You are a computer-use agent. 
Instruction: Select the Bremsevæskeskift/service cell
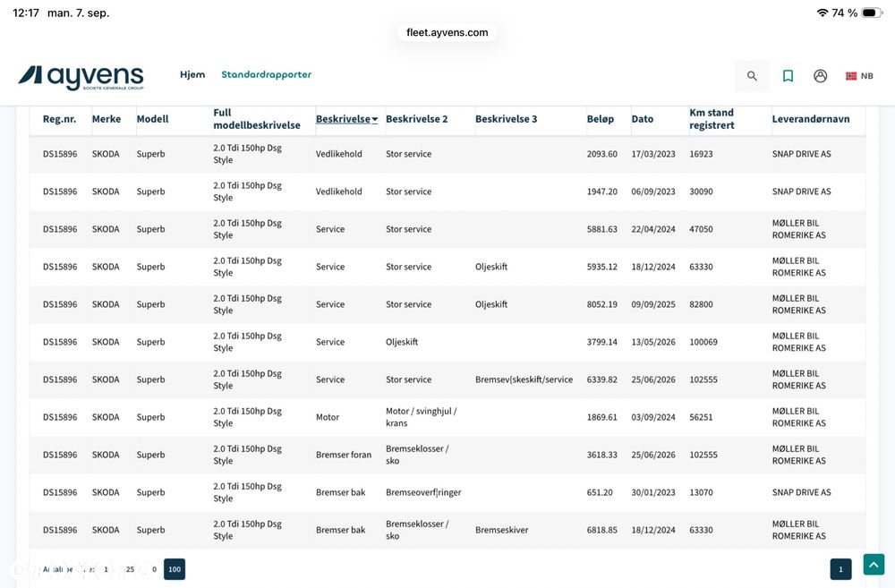coord(524,379)
